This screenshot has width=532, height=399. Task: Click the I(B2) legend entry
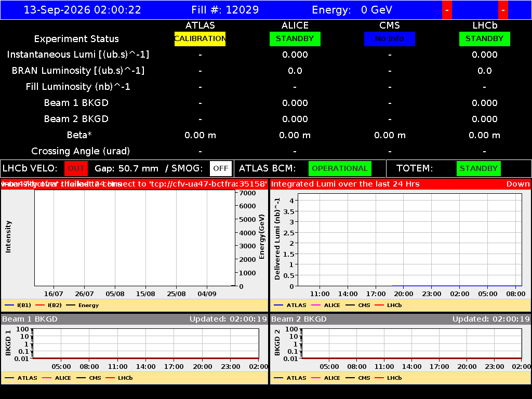pos(48,305)
